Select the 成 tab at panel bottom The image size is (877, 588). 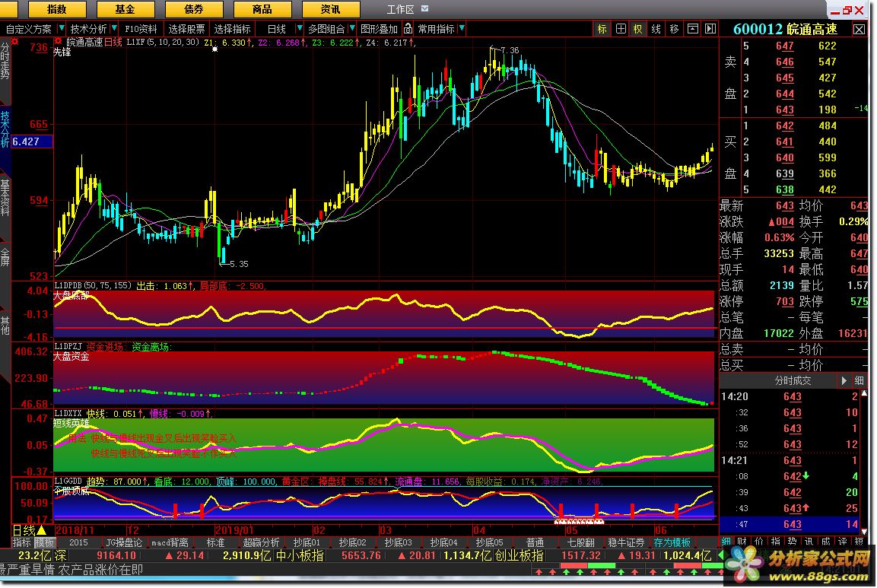[826, 541]
